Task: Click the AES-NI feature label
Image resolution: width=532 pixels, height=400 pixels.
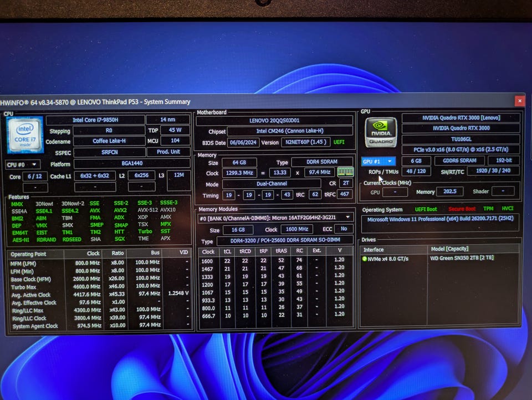Action: 21,240
